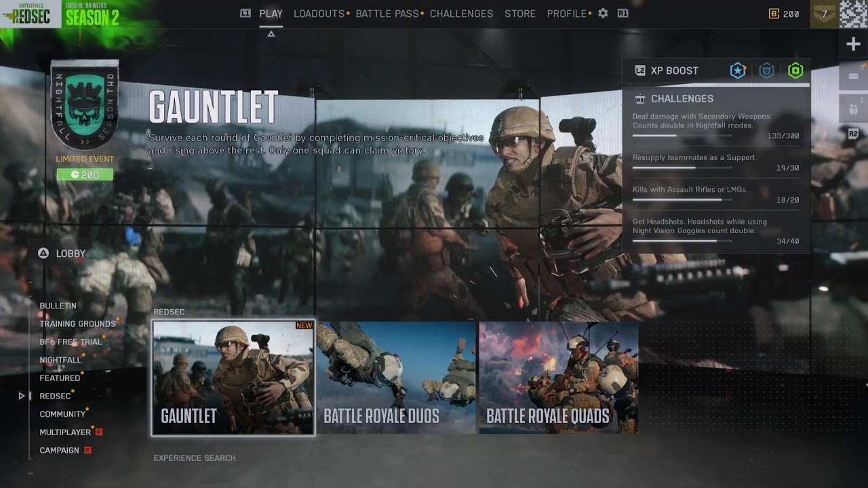Open the level 7 rank badge
Image resolution: width=868 pixels, height=488 pixels.
point(824,14)
